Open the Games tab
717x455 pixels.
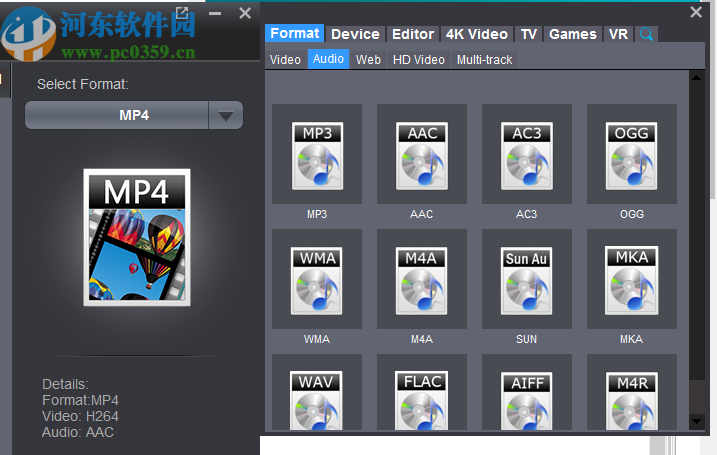coord(573,34)
